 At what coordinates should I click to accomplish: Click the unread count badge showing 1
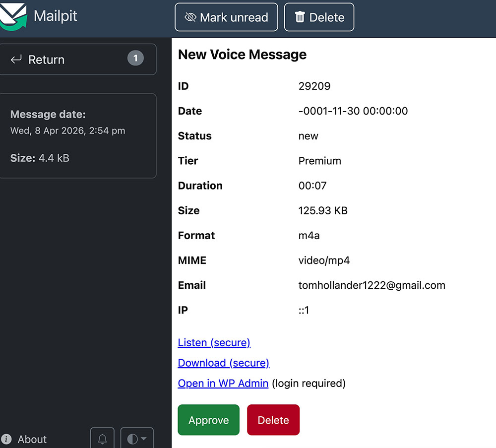coord(135,59)
